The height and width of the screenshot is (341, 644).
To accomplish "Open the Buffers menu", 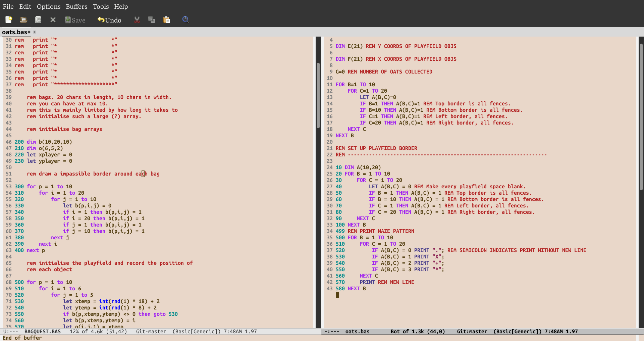I will pos(76,6).
